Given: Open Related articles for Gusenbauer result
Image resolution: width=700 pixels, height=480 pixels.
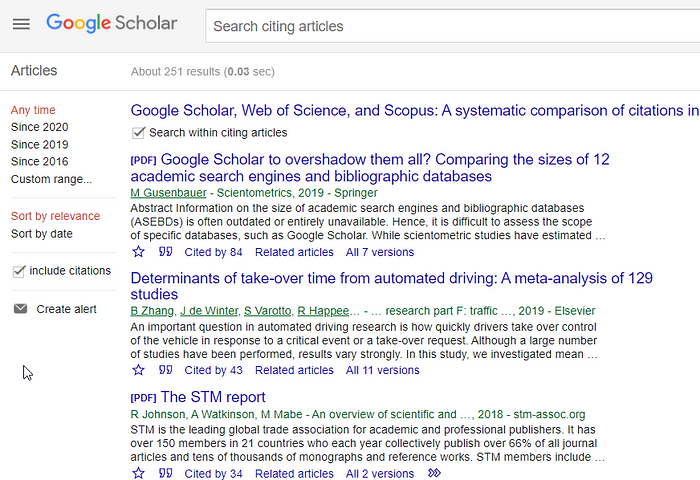Looking at the screenshot, I should [294, 252].
